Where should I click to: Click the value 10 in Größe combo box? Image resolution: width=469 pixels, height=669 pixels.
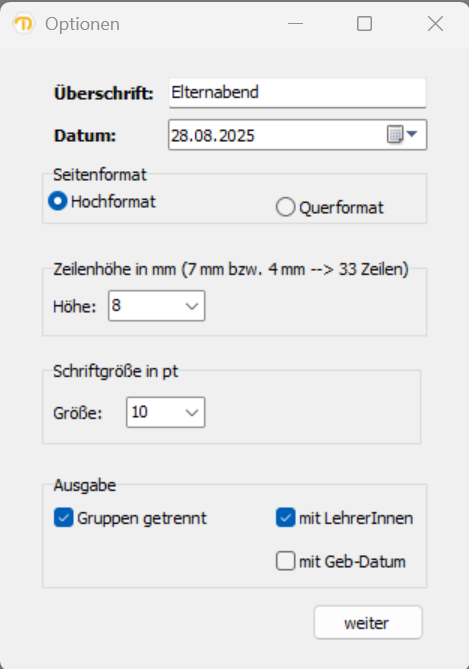click(140, 412)
